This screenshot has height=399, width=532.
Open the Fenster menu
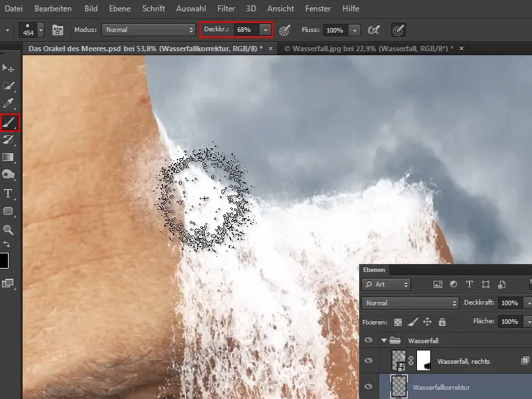coord(318,9)
